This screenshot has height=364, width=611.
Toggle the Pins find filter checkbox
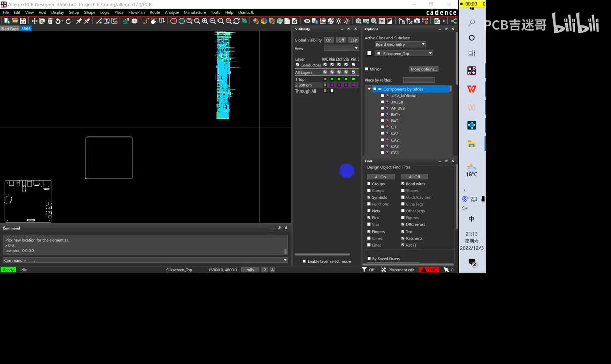tap(369, 218)
